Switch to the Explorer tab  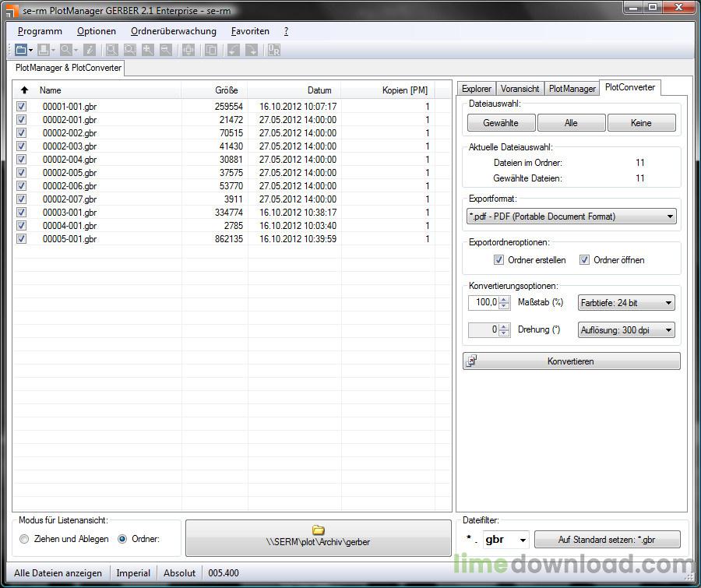477,89
